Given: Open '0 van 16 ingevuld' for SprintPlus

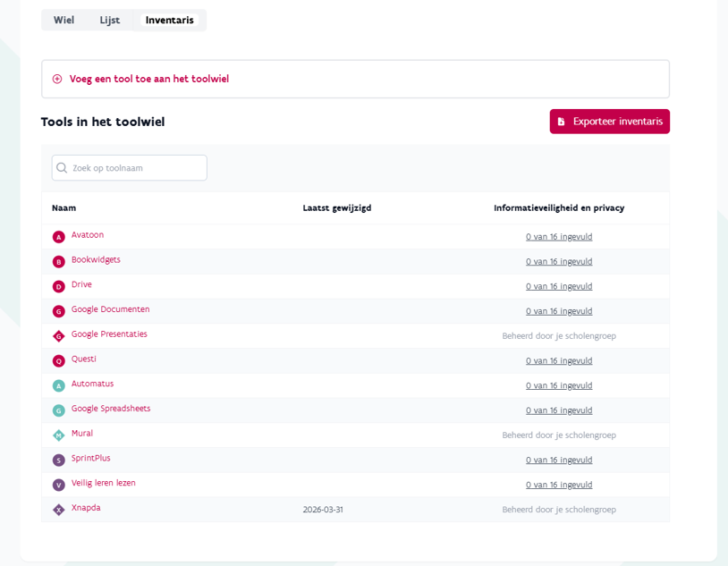Looking at the screenshot, I should (559, 460).
